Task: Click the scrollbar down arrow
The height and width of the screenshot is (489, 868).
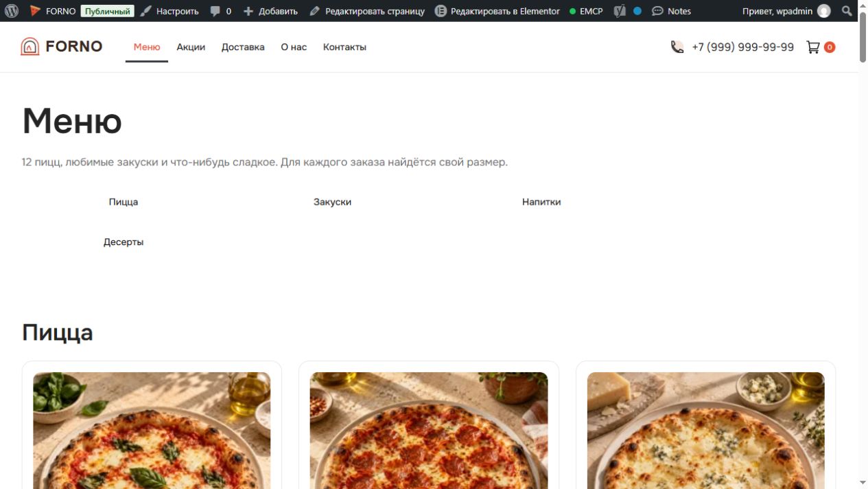Action: point(863,483)
